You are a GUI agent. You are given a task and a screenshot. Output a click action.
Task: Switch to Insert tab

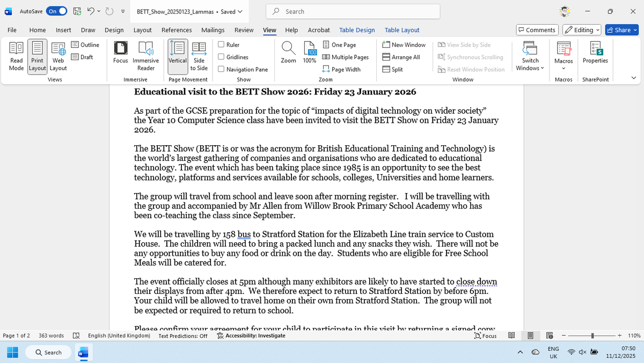pyautogui.click(x=63, y=30)
